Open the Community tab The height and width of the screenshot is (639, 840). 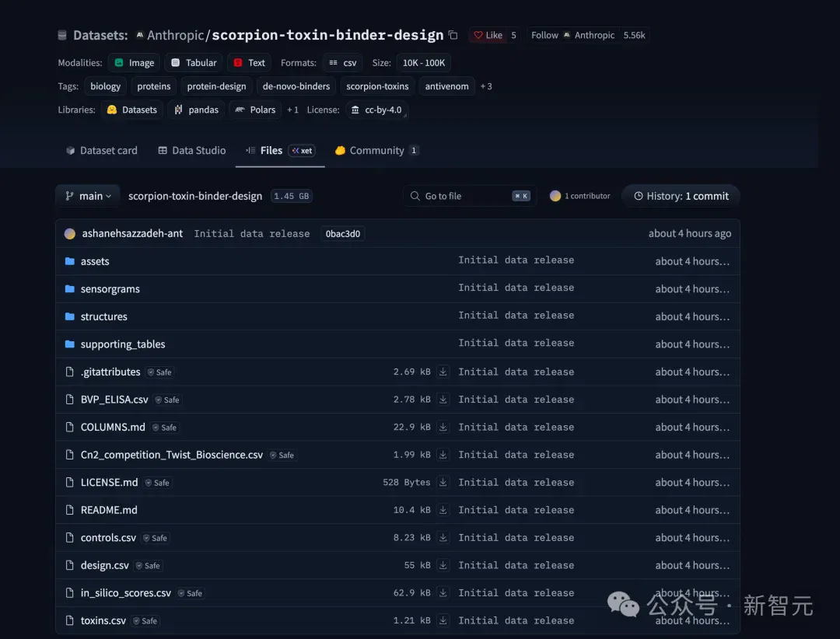[x=376, y=151]
